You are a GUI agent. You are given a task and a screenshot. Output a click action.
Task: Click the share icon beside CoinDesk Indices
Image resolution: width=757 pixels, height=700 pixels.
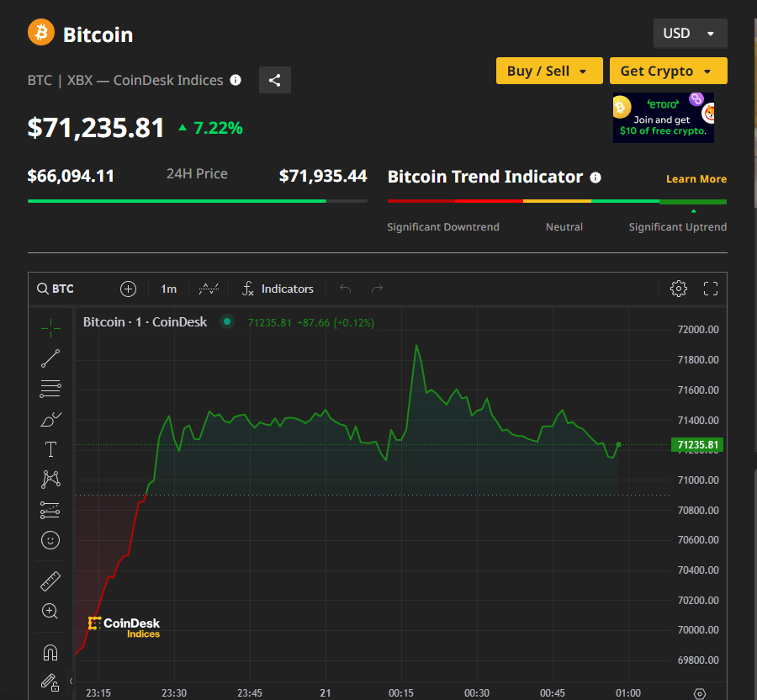(x=275, y=80)
